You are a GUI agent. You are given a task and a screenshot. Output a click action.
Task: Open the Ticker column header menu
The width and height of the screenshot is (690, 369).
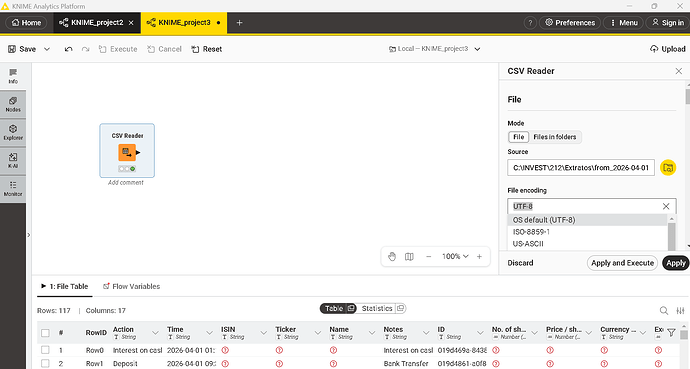pos(318,333)
